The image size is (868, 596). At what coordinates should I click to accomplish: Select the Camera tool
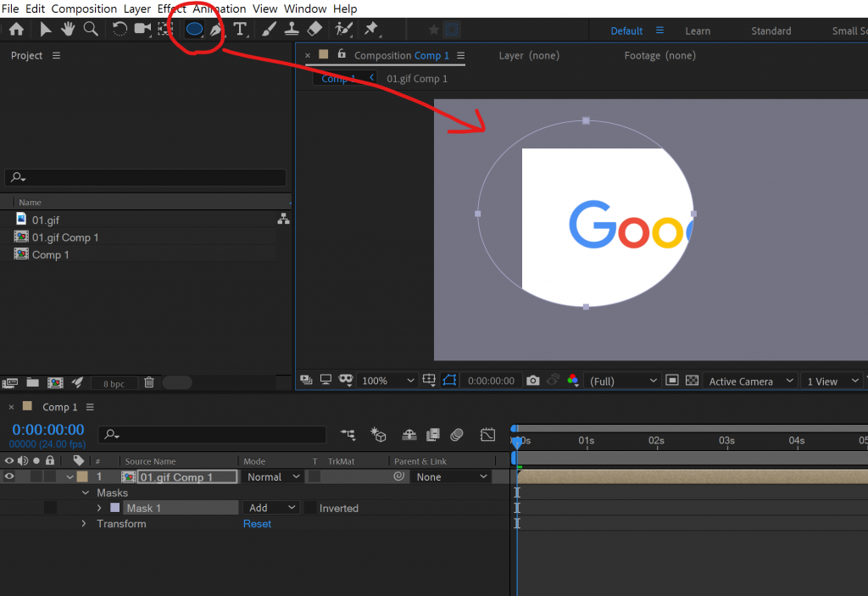tap(142, 30)
